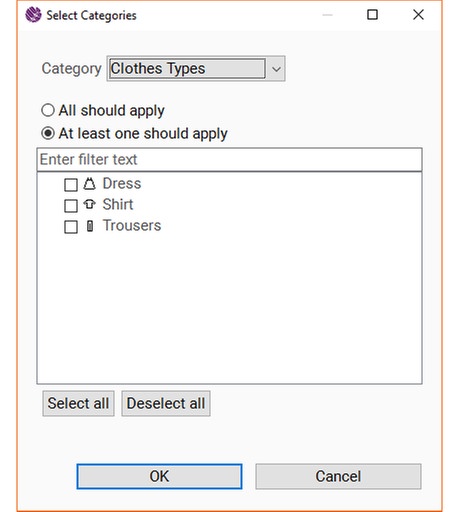Click the Dress category icon
Screen dimensions: 460x512
pos(89,184)
